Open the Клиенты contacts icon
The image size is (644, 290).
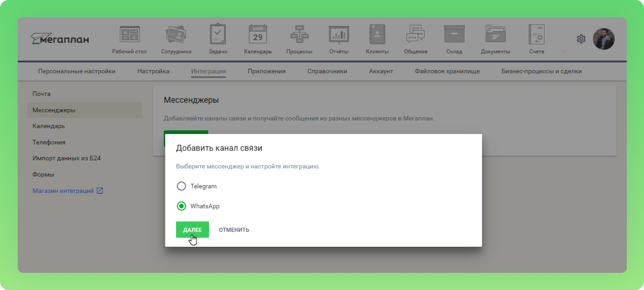377,34
